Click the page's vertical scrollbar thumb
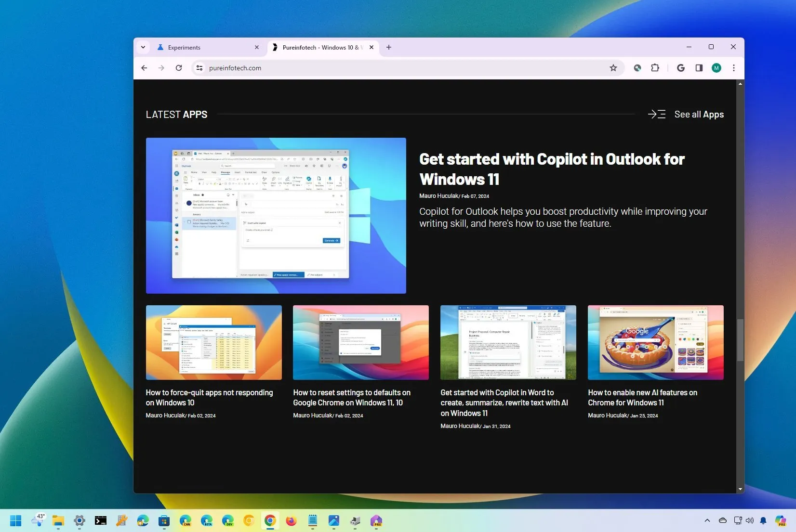796x532 pixels. click(740, 340)
